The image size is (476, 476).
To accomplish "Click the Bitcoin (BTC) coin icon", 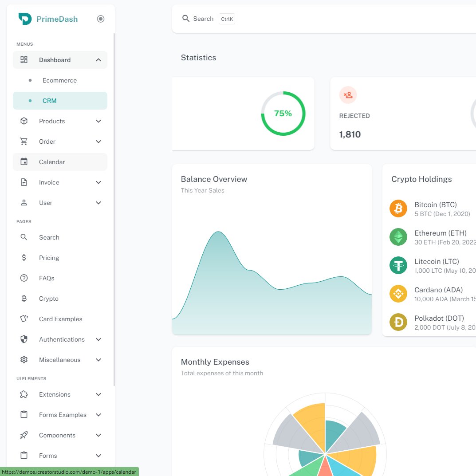I will point(398,208).
